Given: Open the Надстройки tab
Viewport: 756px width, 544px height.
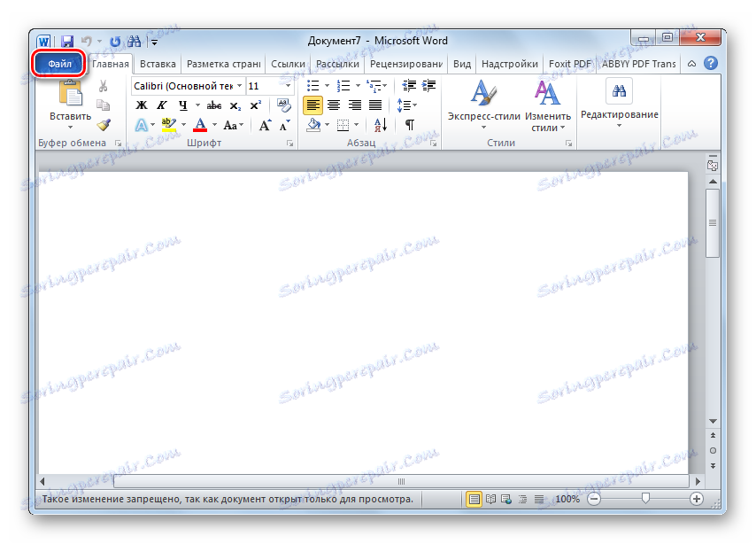Looking at the screenshot, I should click(x=510, y=64).
